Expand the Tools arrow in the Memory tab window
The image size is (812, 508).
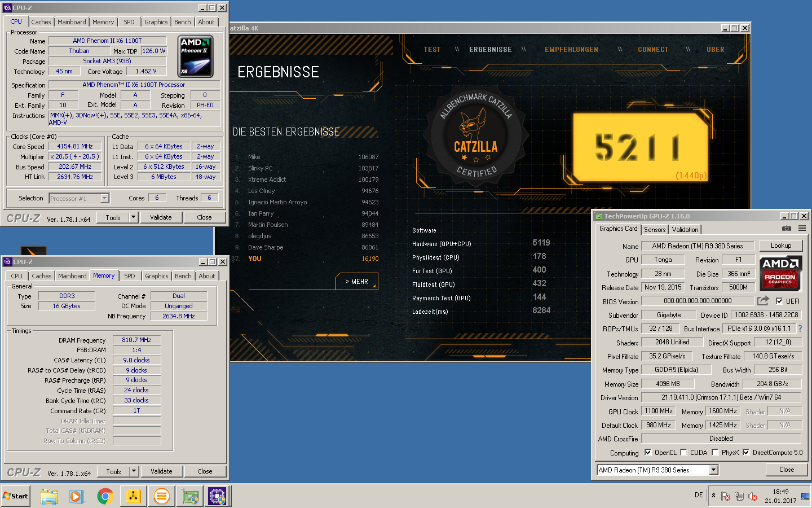134,471
